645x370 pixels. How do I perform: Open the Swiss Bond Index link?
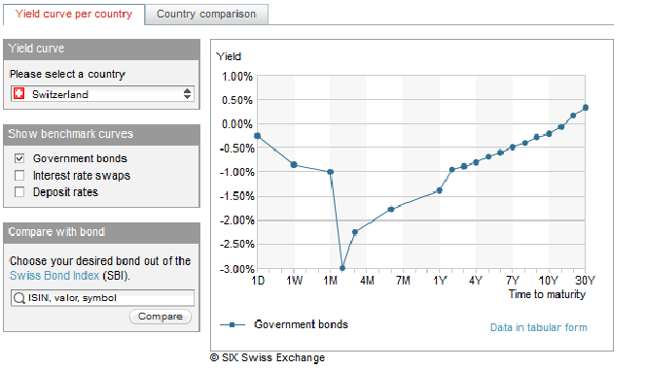pyautogui.click(x=54, y=275)
